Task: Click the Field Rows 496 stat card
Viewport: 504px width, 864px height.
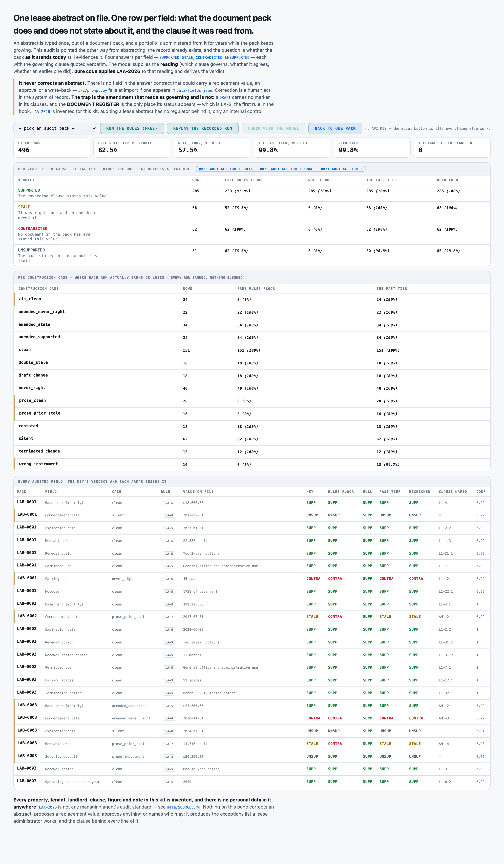Action: 52,147
